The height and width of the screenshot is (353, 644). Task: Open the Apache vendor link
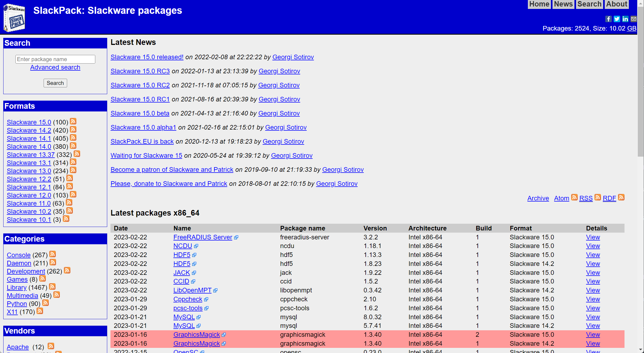tap(18, 347)
